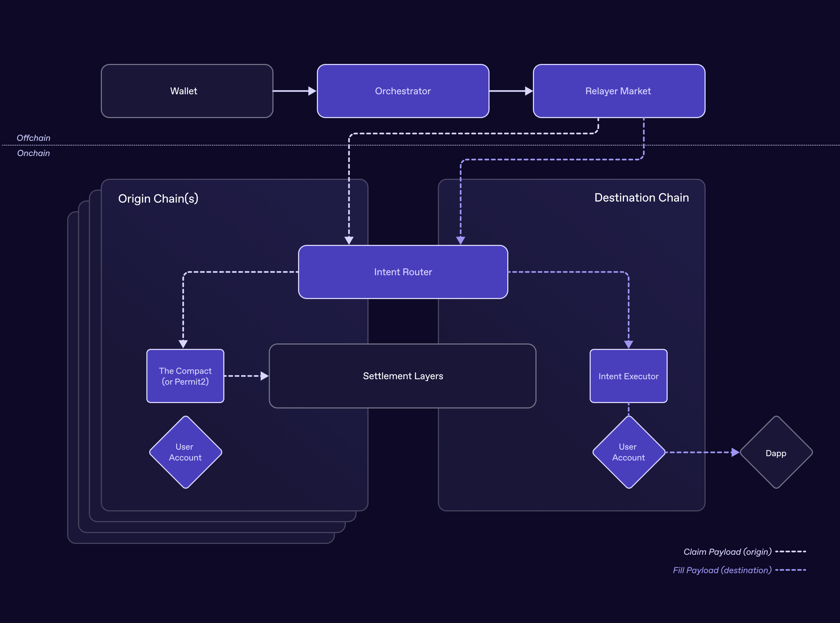
Task: Click arrowhead pointing into Settlement Layers
Action: point(264,376)
